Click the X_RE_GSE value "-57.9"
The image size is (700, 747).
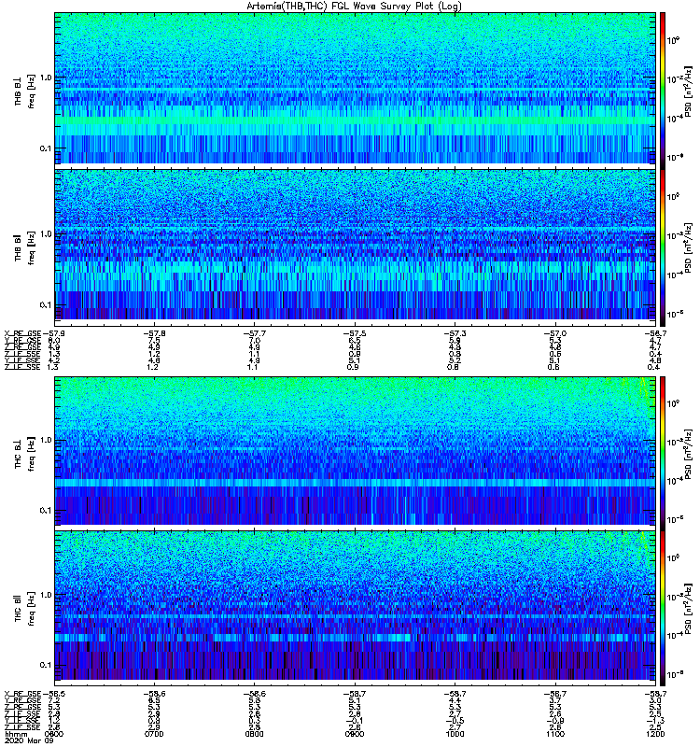pos(54,334)
